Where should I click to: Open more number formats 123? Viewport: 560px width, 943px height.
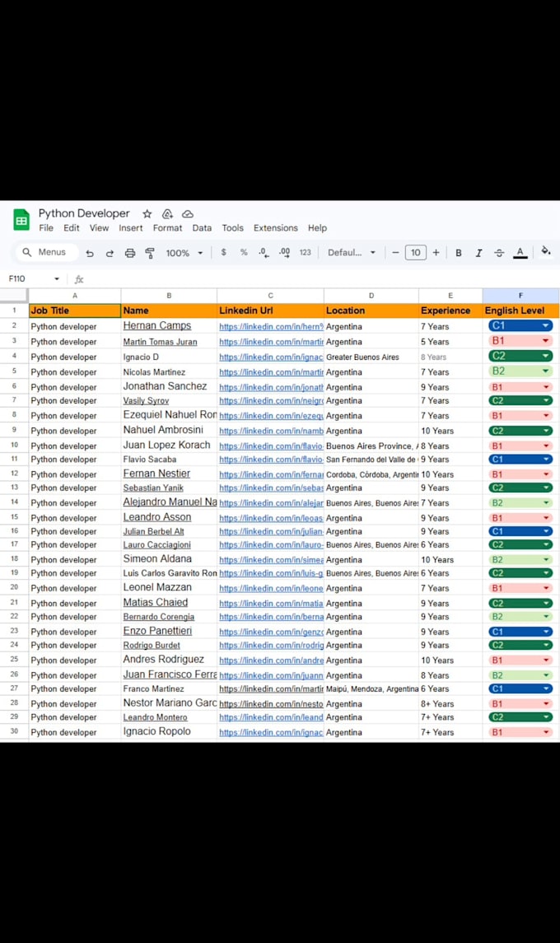[305, 253]
